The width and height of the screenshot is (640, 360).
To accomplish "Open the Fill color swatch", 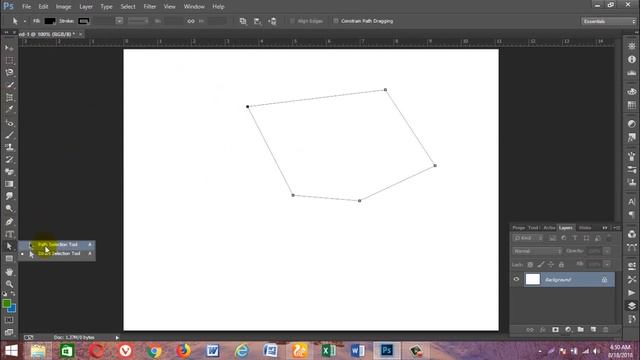I will tap(50, 21).
